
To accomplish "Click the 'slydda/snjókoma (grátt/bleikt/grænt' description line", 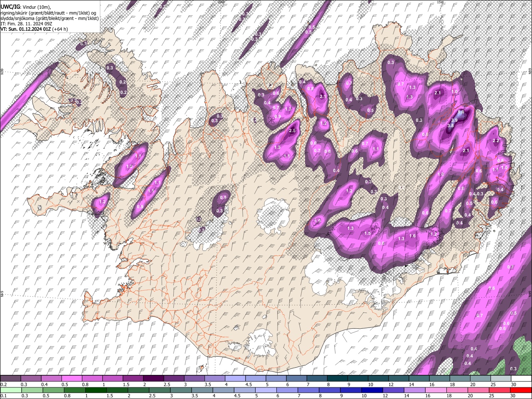I will 49,18.
